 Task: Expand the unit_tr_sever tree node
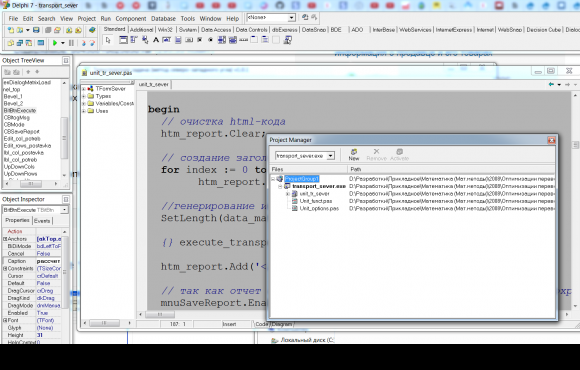(287, 194)
